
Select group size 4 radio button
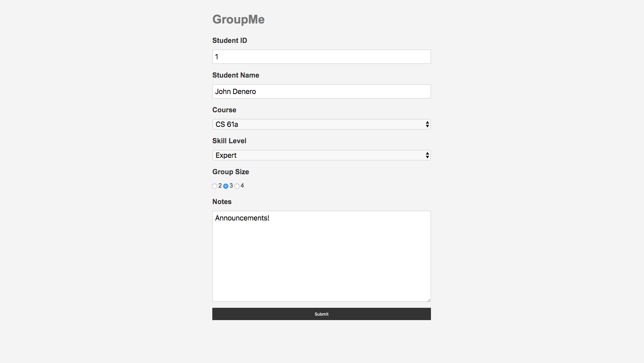pyautogui.click(x=237, y=186)
